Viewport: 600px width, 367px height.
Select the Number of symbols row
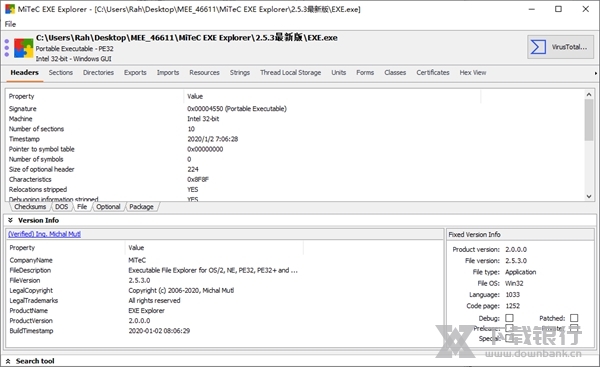[295, 159]
